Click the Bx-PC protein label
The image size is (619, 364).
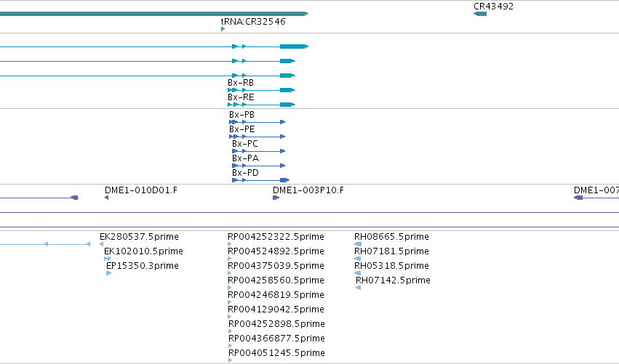coord(245,144)
